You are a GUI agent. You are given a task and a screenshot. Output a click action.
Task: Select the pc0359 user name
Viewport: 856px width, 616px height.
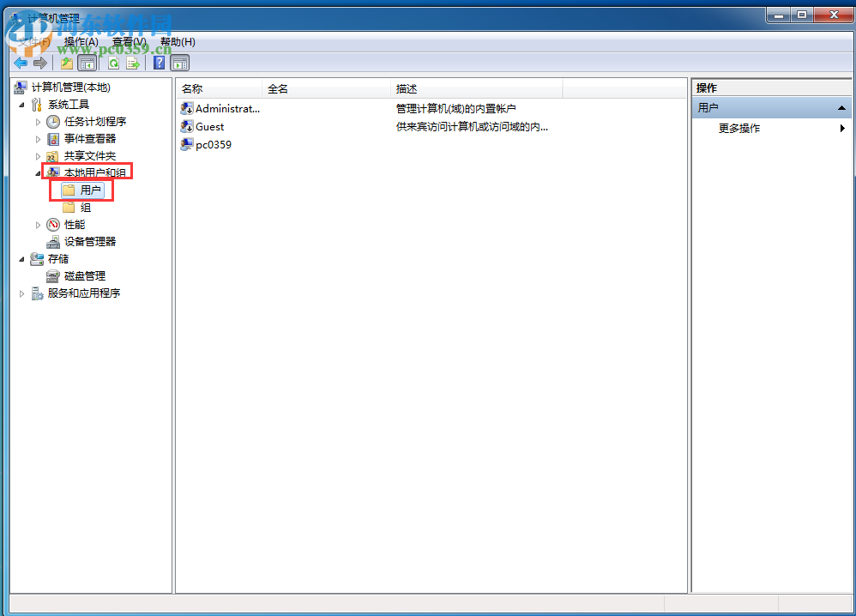point(214,145)
